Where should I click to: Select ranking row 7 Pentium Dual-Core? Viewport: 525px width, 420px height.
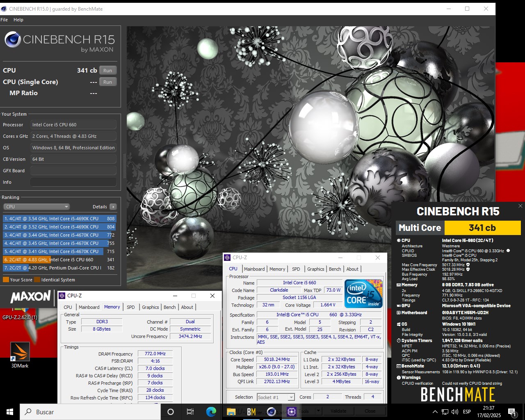pyautogui.click(x=59, y=268)
